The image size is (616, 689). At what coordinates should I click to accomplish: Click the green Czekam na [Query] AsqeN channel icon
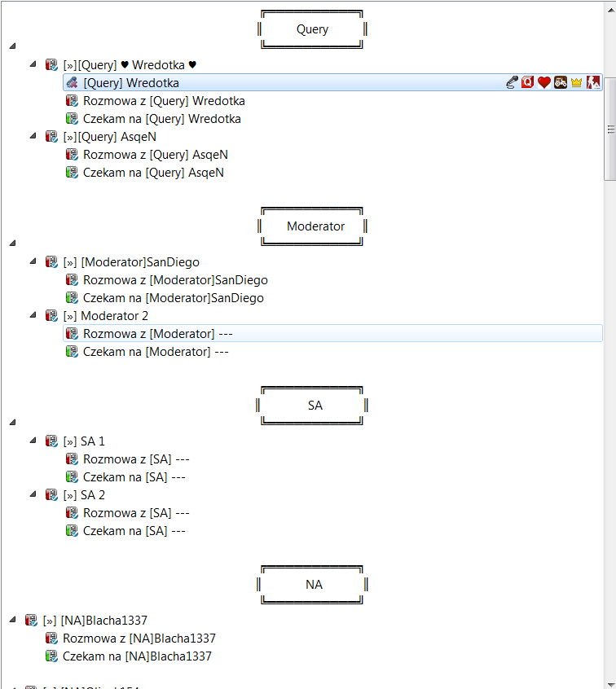click(x=72, y=173)
